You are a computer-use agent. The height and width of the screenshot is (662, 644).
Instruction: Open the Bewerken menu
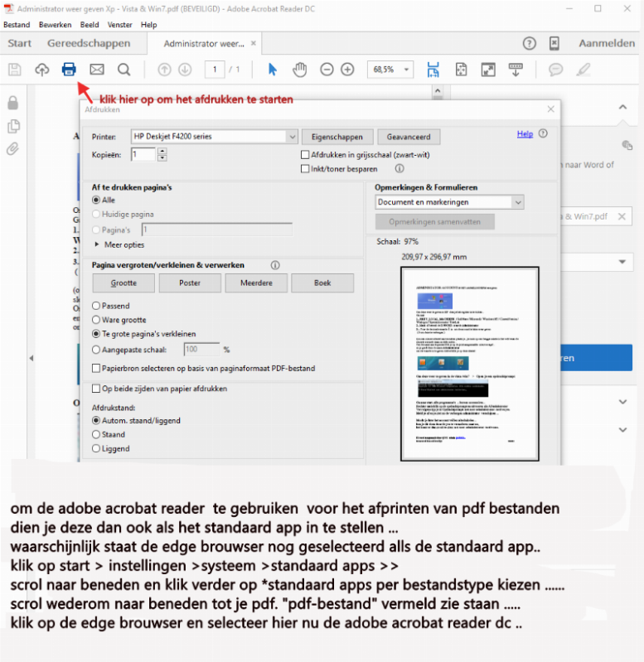55,25
